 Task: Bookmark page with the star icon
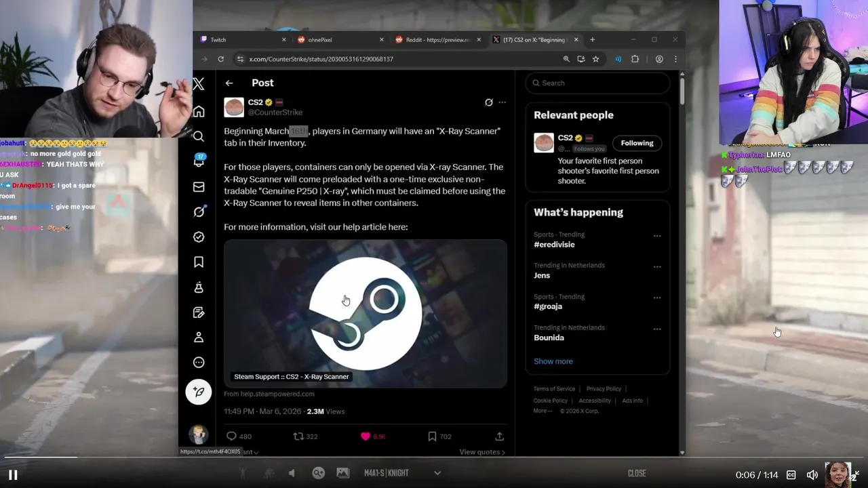point(595,59)
